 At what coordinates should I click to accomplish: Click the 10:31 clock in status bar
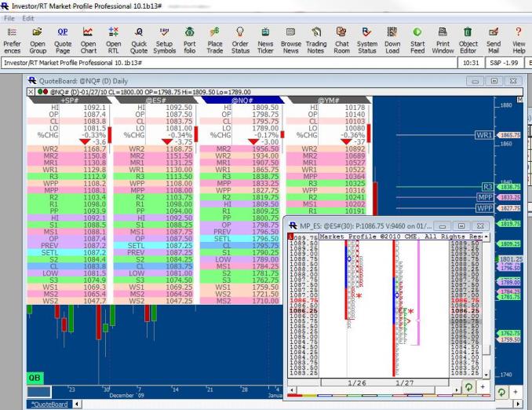coord(471,63)
